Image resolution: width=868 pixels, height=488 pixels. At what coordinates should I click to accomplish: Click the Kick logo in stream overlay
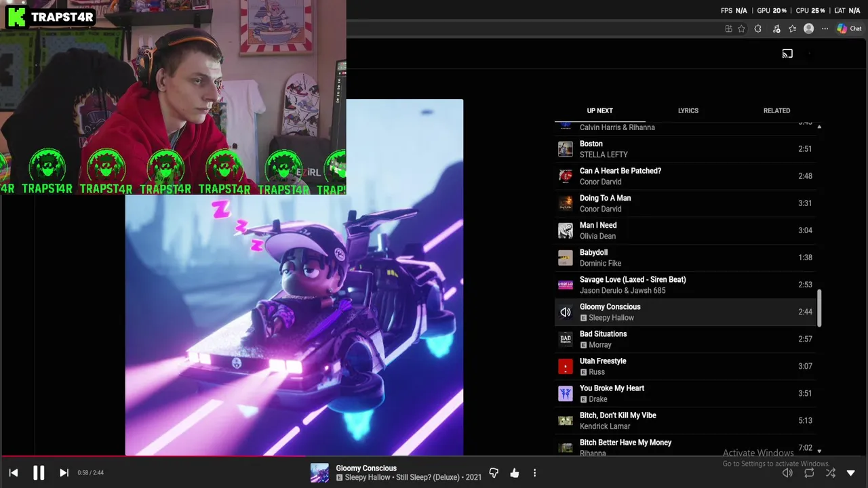click(16, 17)
